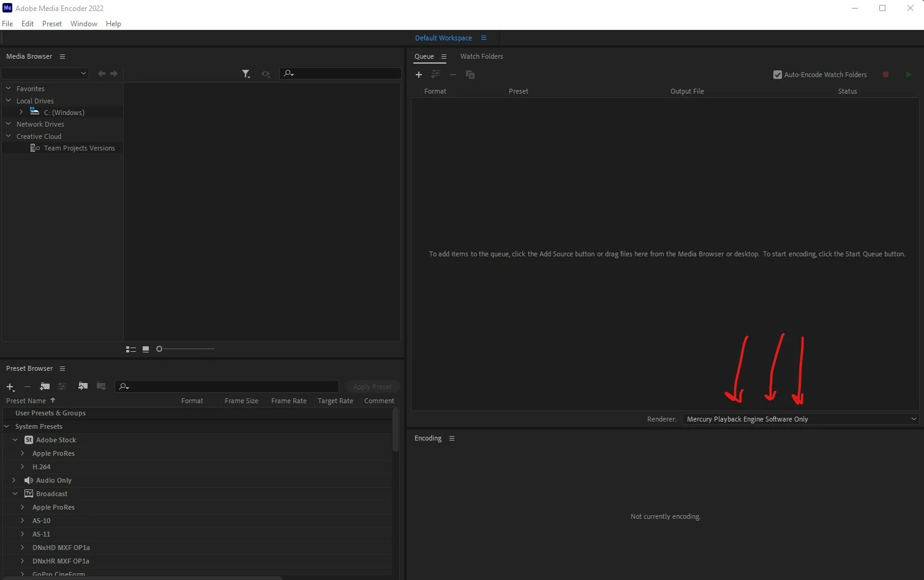Switch Media Browser to thumbnail view

(146, 349)
